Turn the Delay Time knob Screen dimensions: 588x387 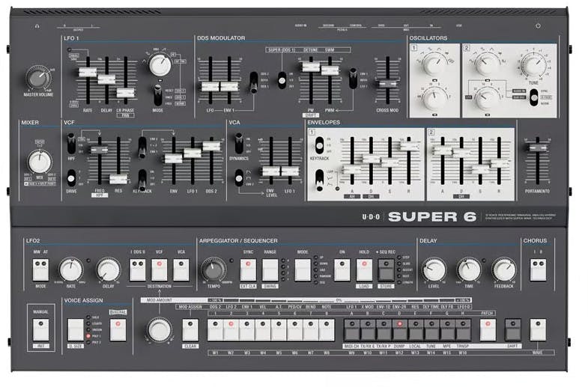(469, 269)
